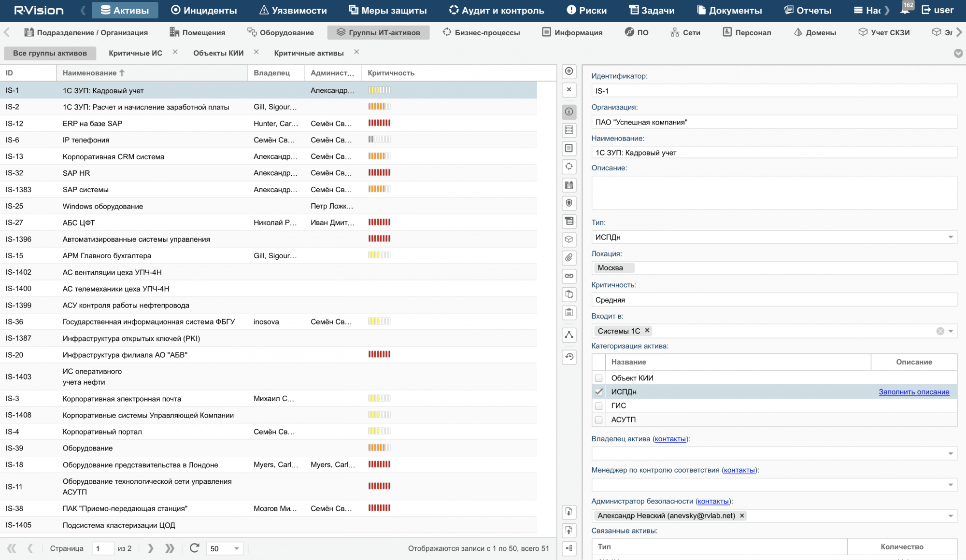The image size is (966, 560).
Task: Open the notifications bell with 162 badge
Action: pyautogui.click(x=905, y=10)
